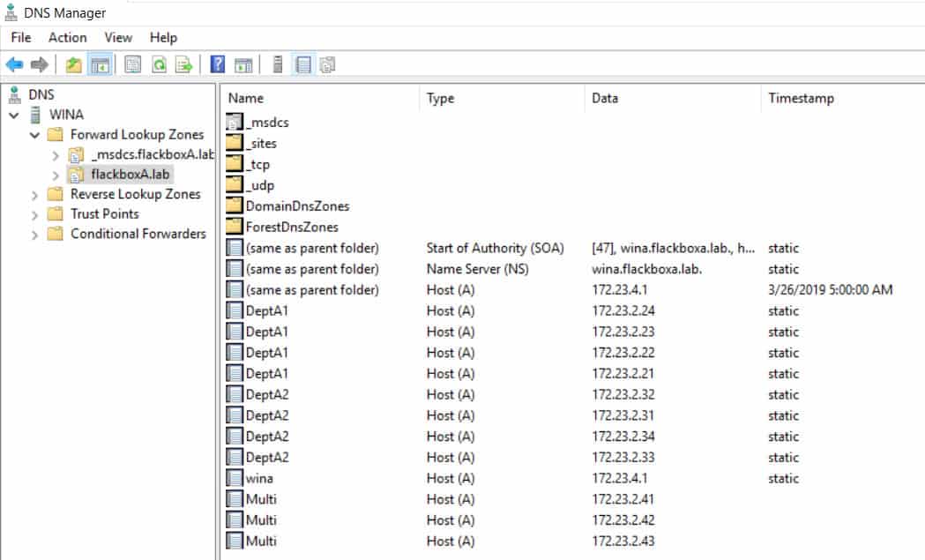Screen dimensions: 925x560
Task: Collapse the WINA server node
Action: click(14, 115)
